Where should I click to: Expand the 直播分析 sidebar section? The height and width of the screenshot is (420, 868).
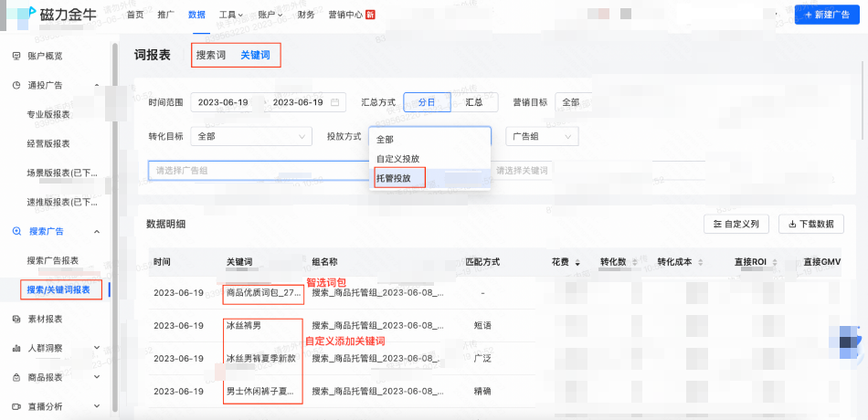97,406
